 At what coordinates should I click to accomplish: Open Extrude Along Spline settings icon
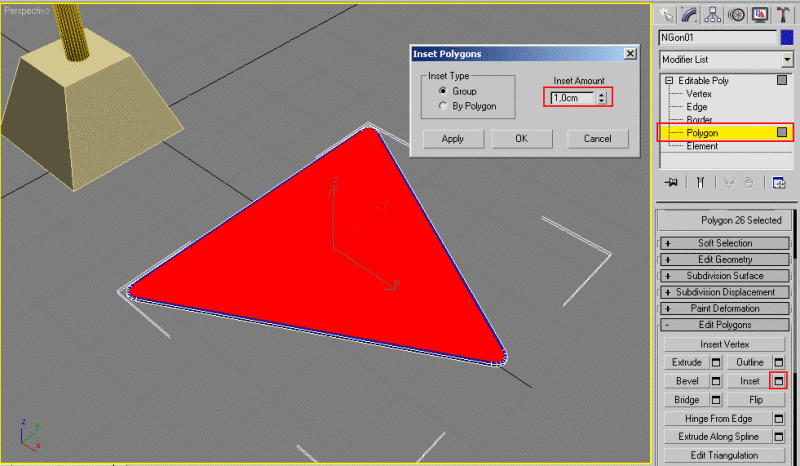click(779, 437)
